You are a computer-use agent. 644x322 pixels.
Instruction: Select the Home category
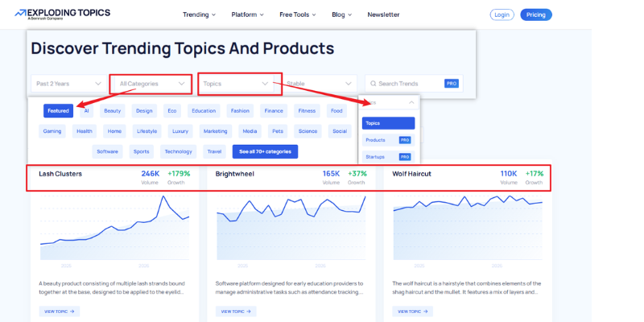pos(114,131)
